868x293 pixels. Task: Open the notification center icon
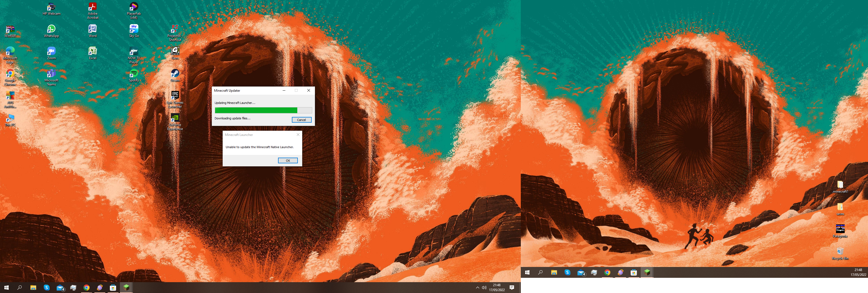coord(512,288)
